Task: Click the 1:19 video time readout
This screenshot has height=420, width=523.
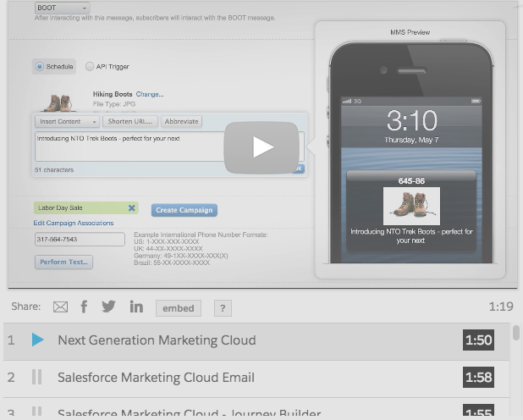Action: [501, 307]
